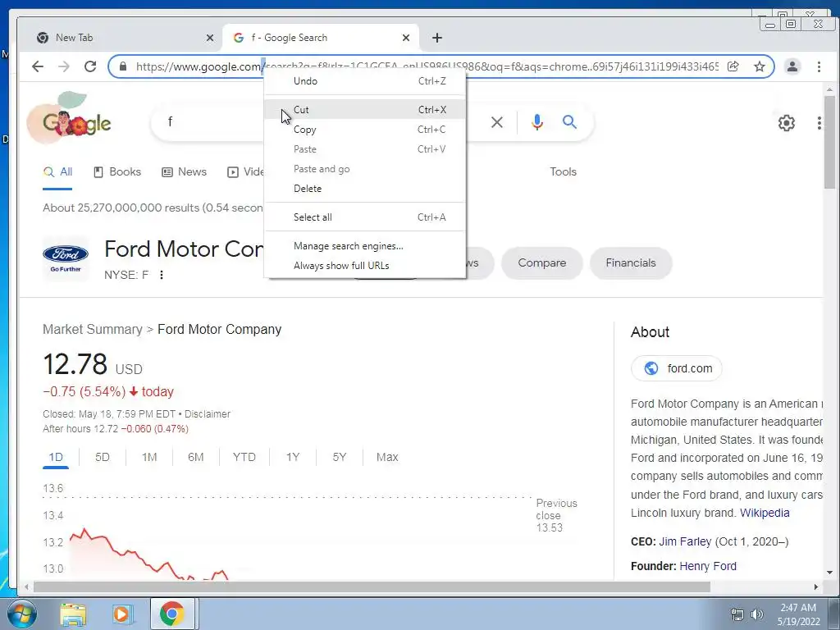The image size is (840, 630).
Task: Click the horizontal scrollbar thumb
Action: (x=372, y=587)
